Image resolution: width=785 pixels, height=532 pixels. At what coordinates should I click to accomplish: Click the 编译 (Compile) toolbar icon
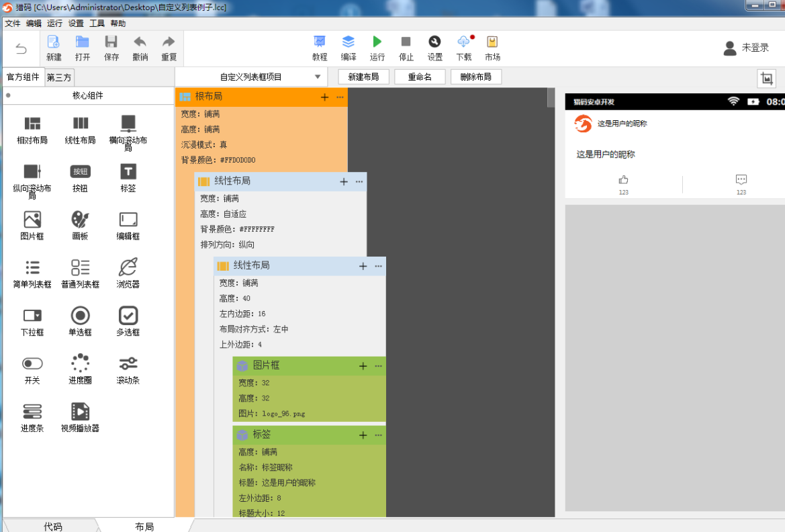pos(349,42)
